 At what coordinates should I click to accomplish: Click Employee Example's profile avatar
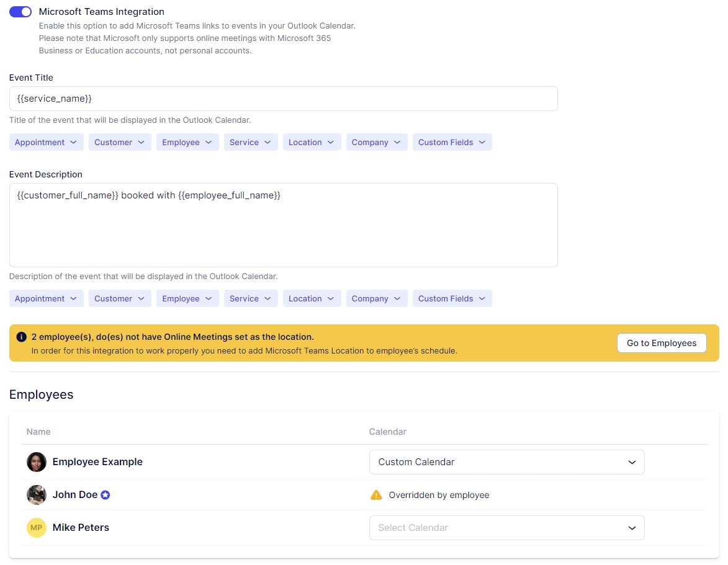pos(37,462)
